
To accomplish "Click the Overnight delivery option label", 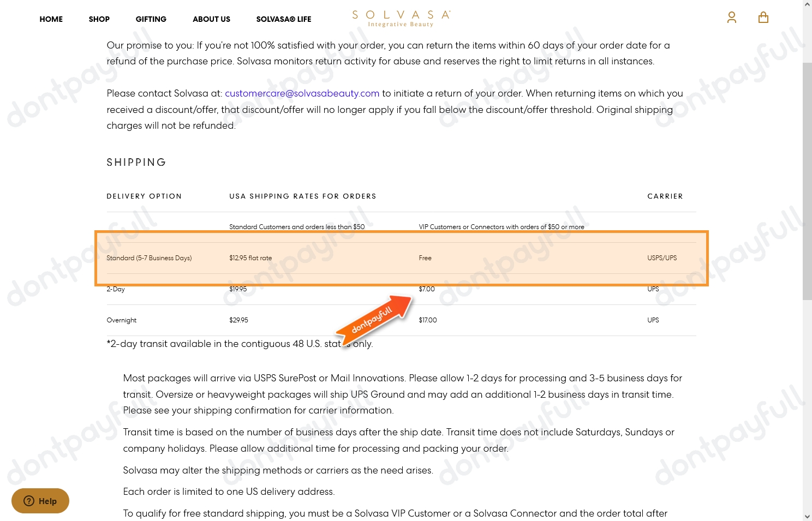I will point(122,320).
